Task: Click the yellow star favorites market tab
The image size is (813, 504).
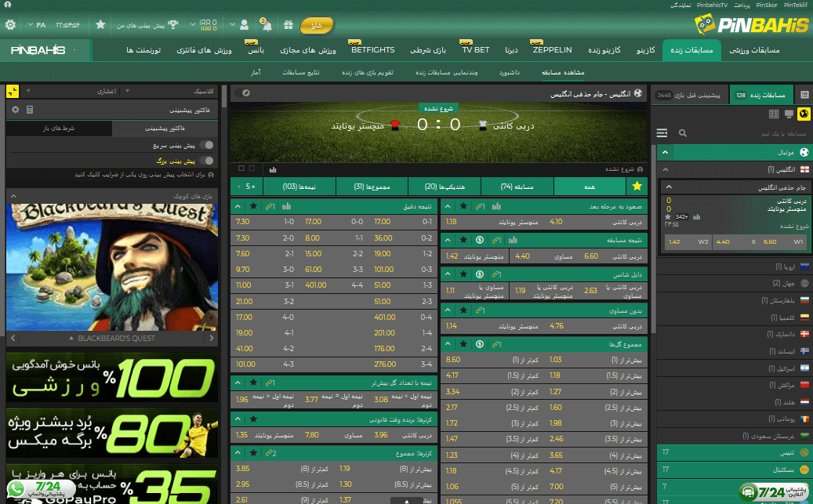Action: [x=637, y=186]
